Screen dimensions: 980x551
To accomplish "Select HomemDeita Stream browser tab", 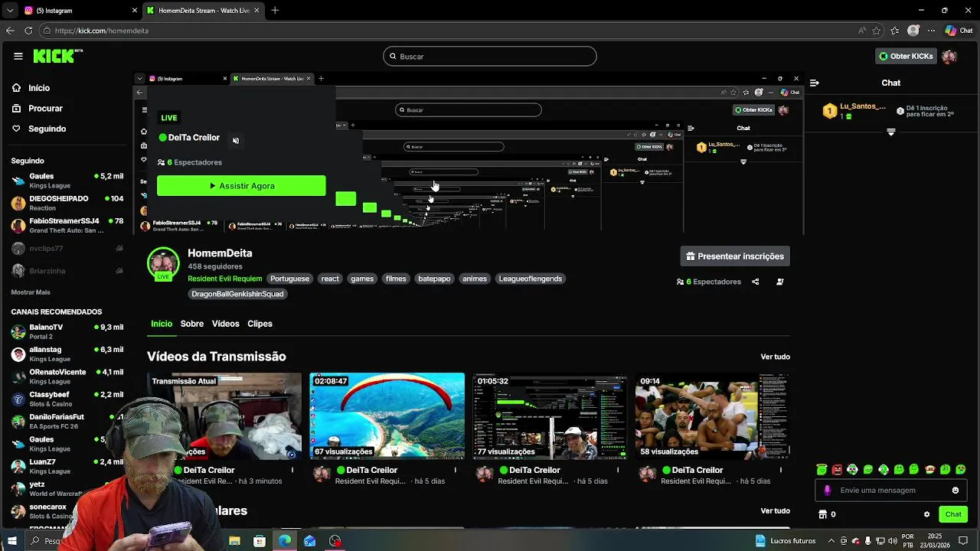I will pos(204,11).
